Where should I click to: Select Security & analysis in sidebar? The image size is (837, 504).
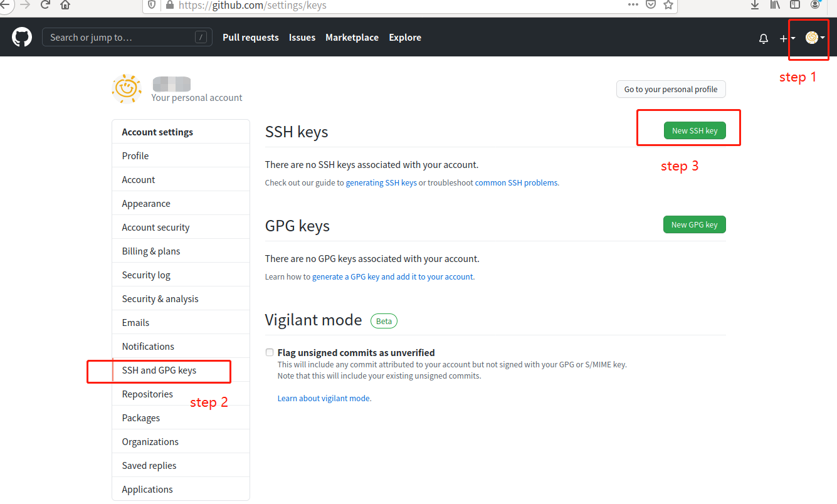point(181,299)
